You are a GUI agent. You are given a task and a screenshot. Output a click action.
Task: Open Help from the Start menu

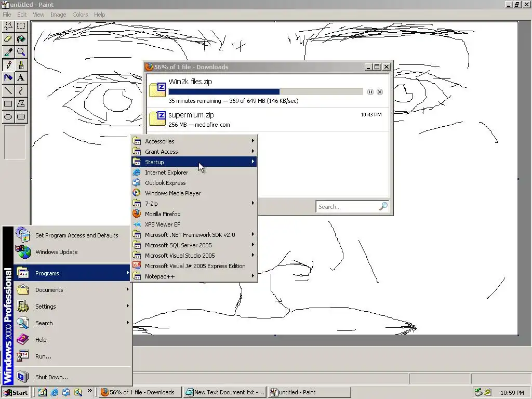(x=72, y=340)
